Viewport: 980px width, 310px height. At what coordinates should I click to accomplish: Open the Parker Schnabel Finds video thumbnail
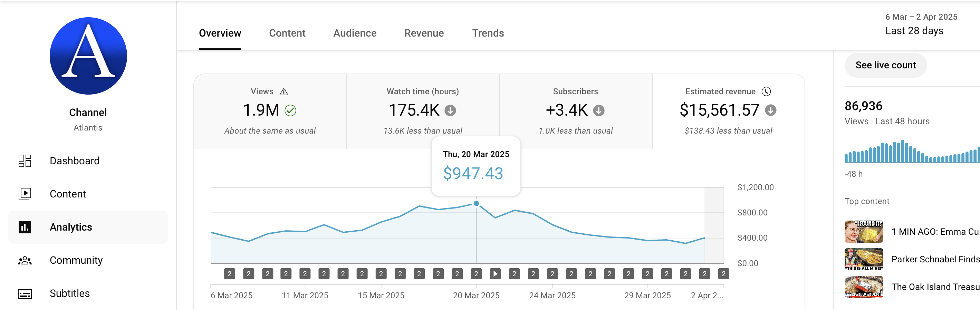point(864,259)
